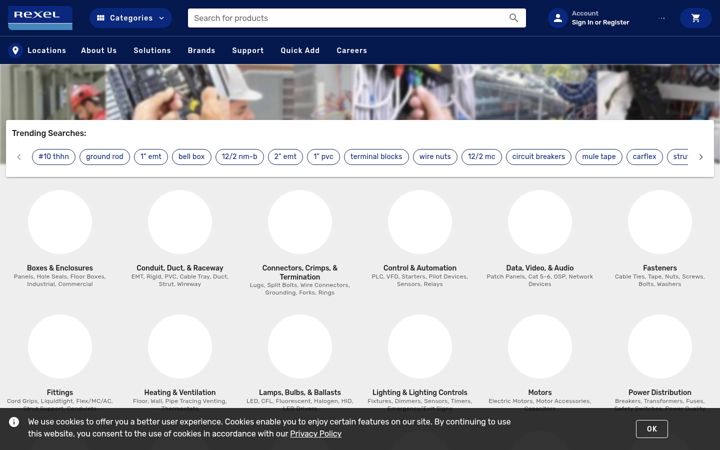This screenshot has height=450, width=720.
Task: Select the wire nuts trending search
Action: pyautogui.click(x=435, y=157)
